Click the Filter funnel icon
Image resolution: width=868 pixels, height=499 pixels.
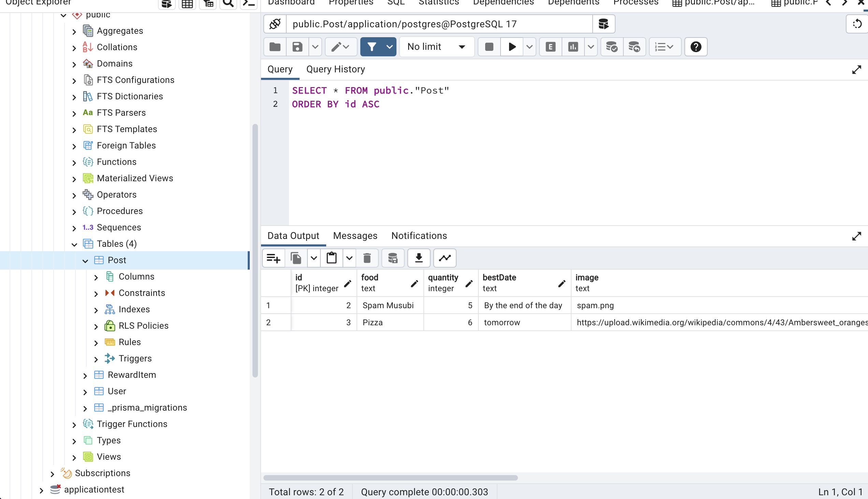[372, 47]
